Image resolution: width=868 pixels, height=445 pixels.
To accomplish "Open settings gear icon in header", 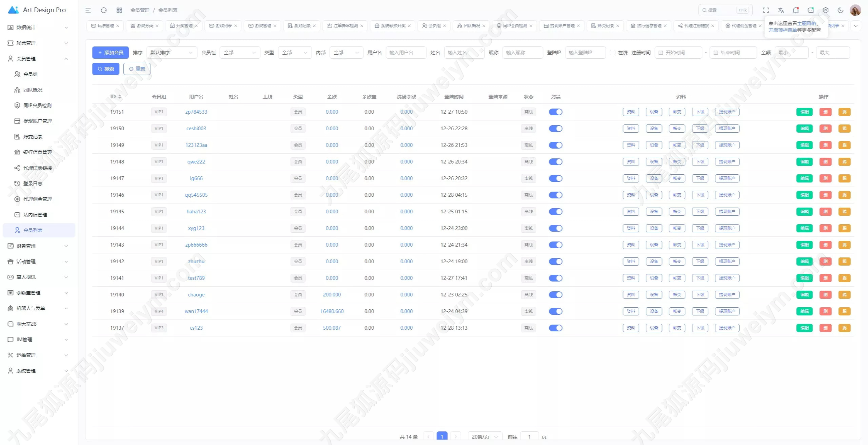I will point(826,10).
